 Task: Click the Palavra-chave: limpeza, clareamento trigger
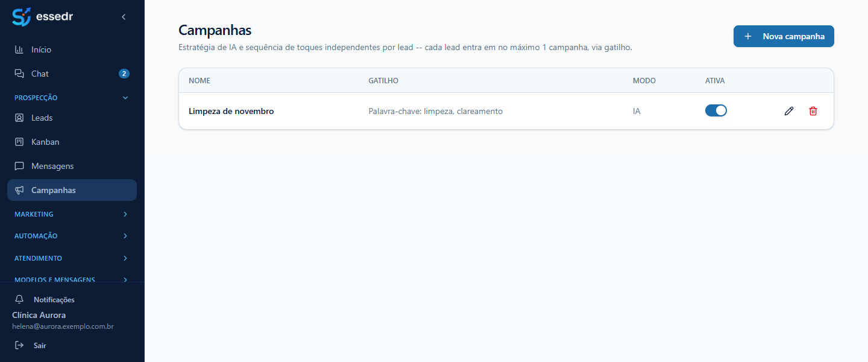435,111
